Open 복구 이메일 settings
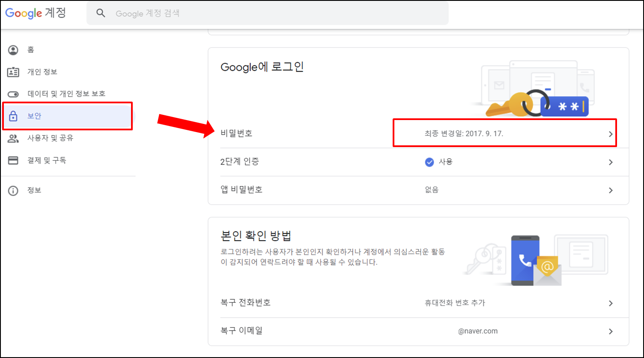Screen dimensions: 644x358 click(x=418, y=331)
